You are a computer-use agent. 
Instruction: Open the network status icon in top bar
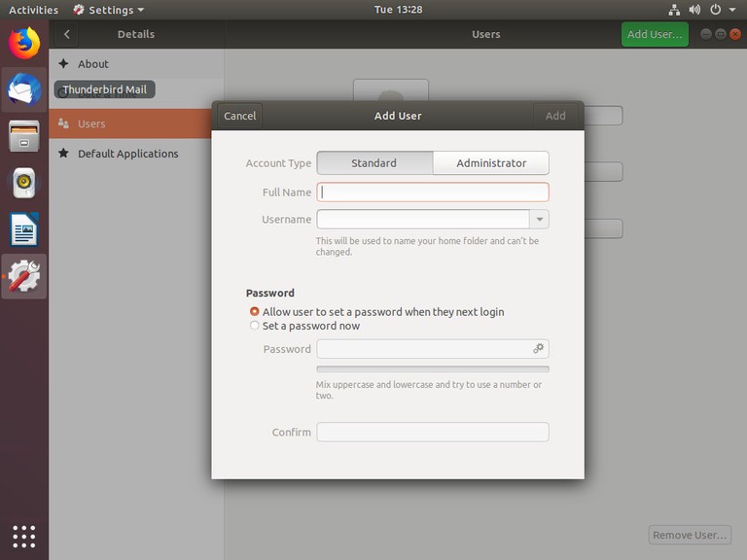674,10
